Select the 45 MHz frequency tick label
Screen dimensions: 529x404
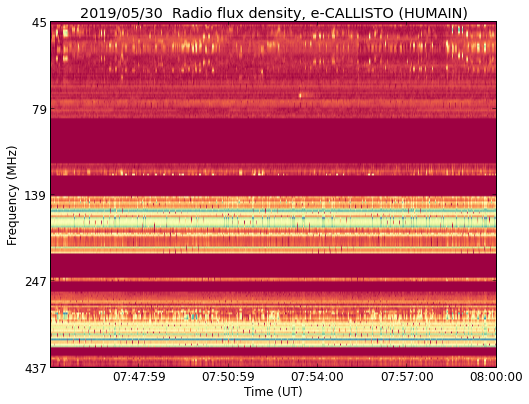tap(39, 22)
